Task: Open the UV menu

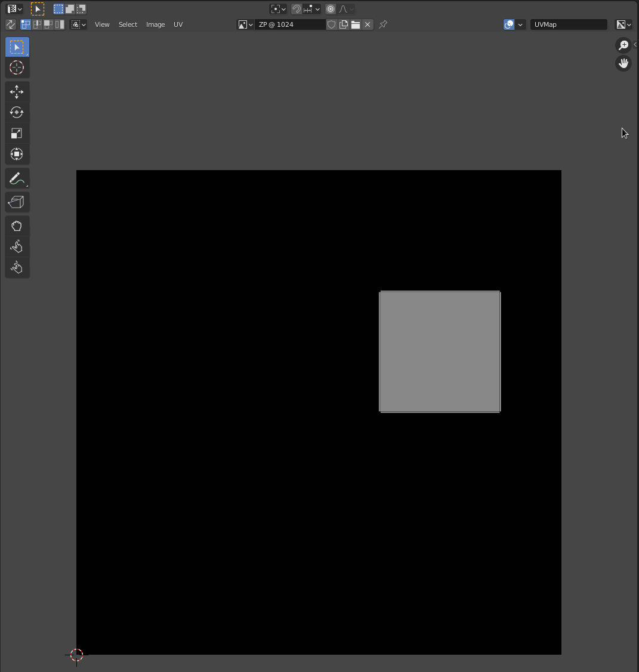Action: point(178,24)
